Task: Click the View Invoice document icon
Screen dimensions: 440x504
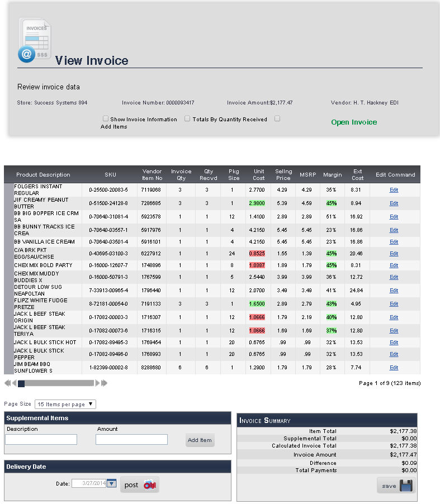Action: click(35, 40)
